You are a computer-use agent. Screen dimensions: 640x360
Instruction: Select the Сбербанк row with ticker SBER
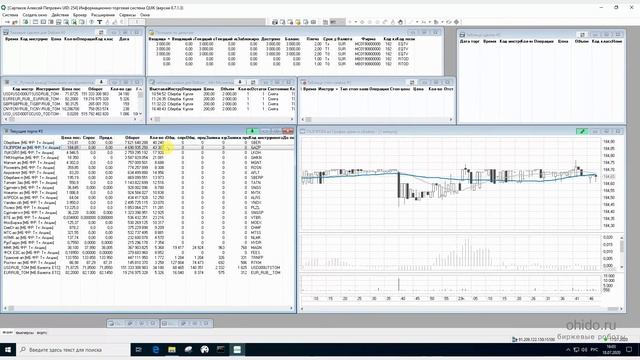pos(148,142)
